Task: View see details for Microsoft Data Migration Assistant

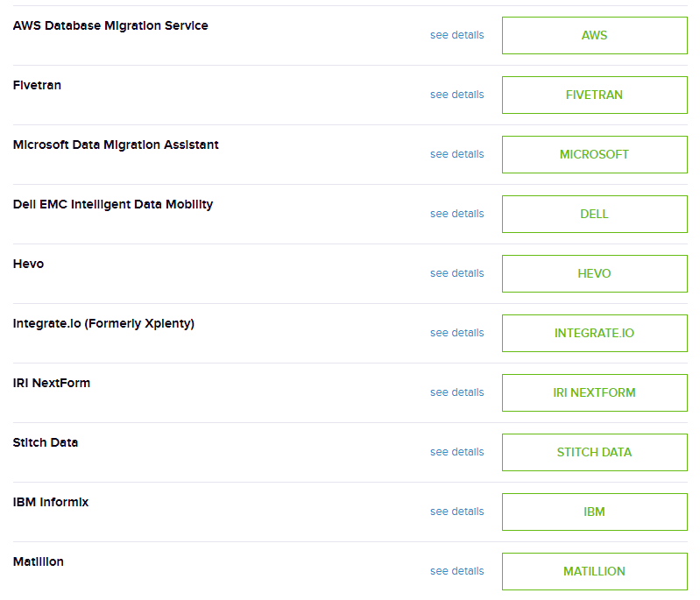Action: coord(456,154)
